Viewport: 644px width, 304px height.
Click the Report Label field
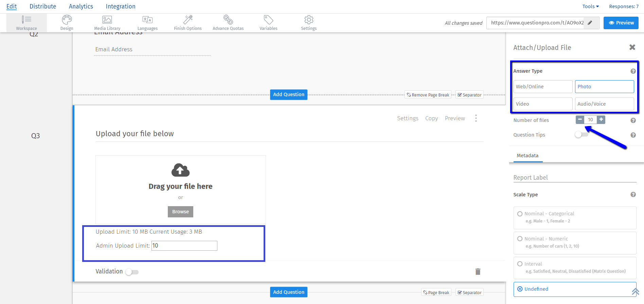575,177
